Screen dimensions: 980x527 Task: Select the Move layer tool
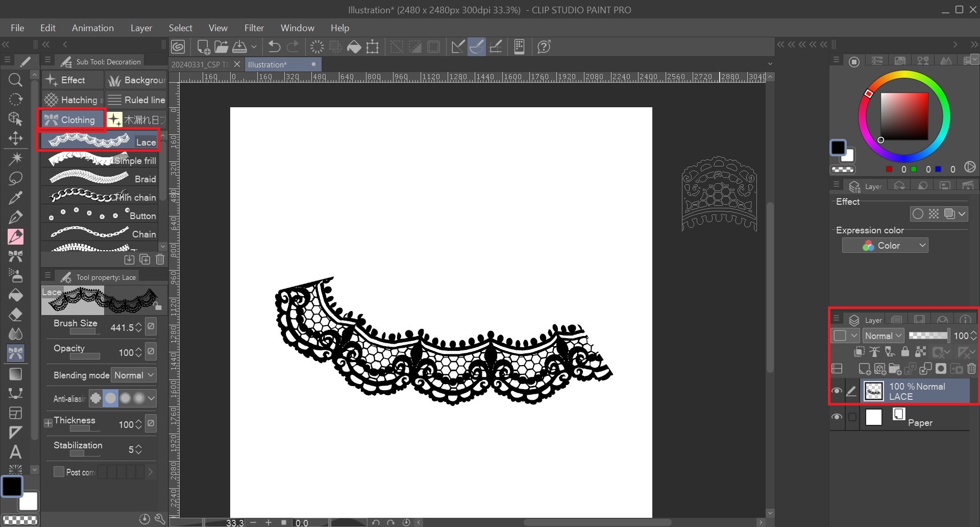(15, 139)
